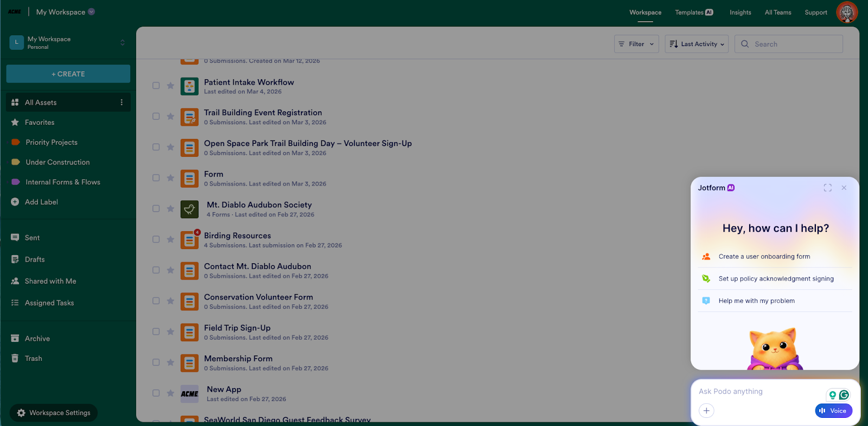Click the New App ACME thumbnail
The image size is (868, 426).
click(189, 394)
